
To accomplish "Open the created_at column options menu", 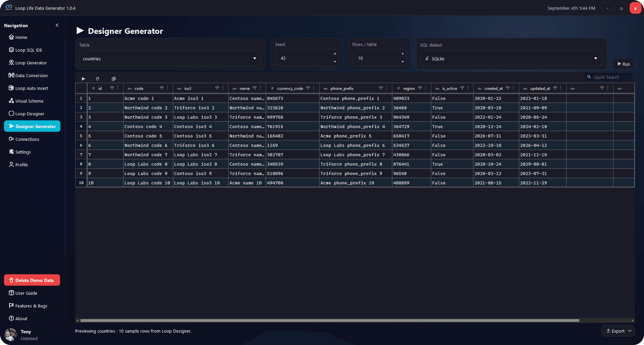I will [x=513, y=88].
